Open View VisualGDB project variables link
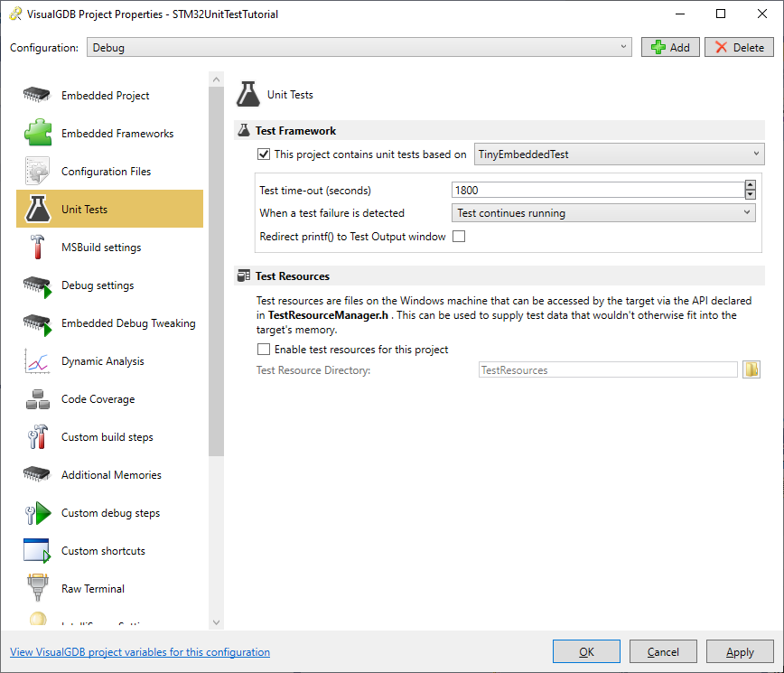The height and width of the screenshot is (673, 784). tap(140, 651)
